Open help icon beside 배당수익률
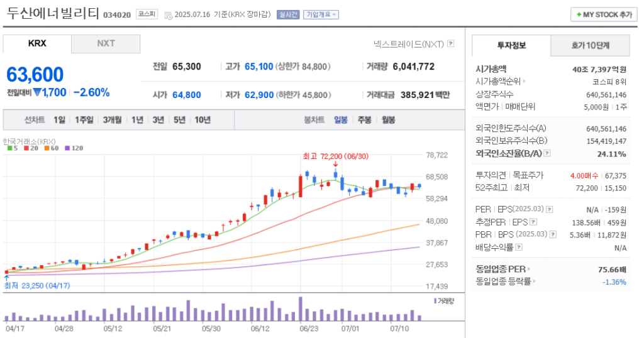Image resolution: width=644 pixels, height=338 pixels. [519, 247]
